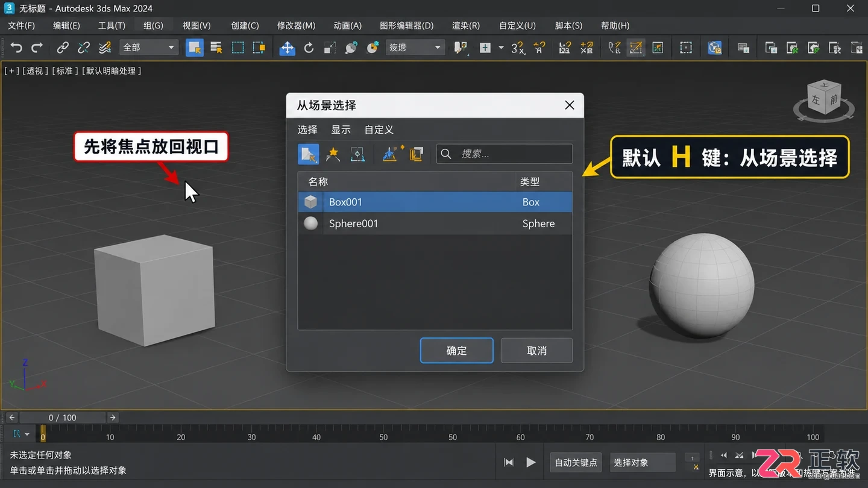Toggle the 自动关键点 auto key button
Image resolution: width=868 pixels, height=488 pixels.
(x=576, y=463)
